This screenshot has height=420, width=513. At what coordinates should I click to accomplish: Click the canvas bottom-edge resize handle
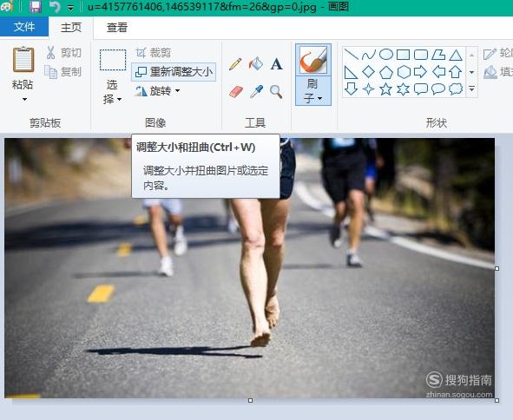pos(250,400)
